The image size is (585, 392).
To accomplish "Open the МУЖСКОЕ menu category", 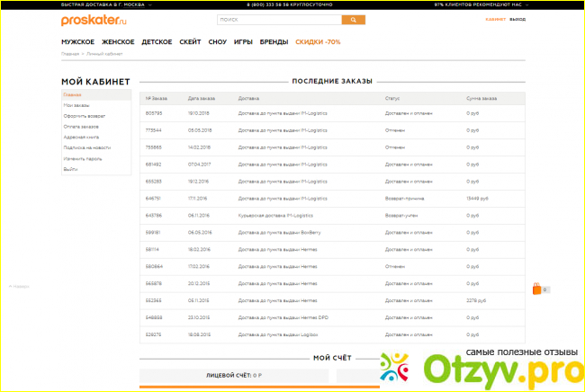I will pos(78,42).
